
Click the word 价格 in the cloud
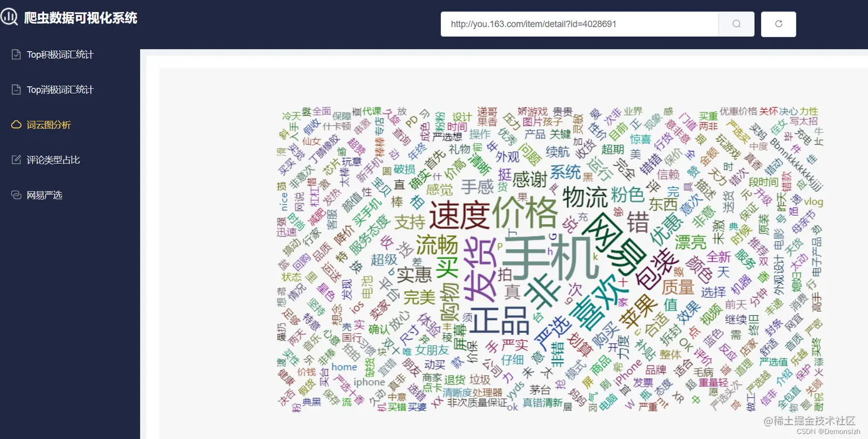pos(525,212)
